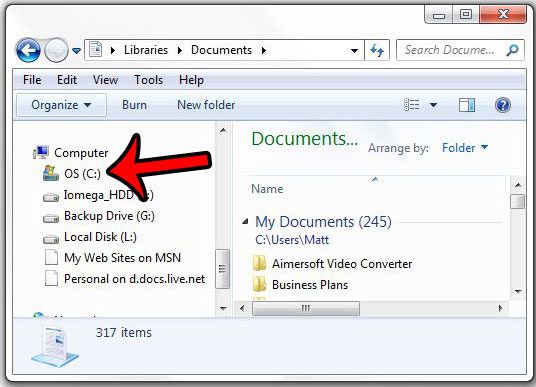
Task: Click the greyed Forward navigation button
Action: click(56, 50)
